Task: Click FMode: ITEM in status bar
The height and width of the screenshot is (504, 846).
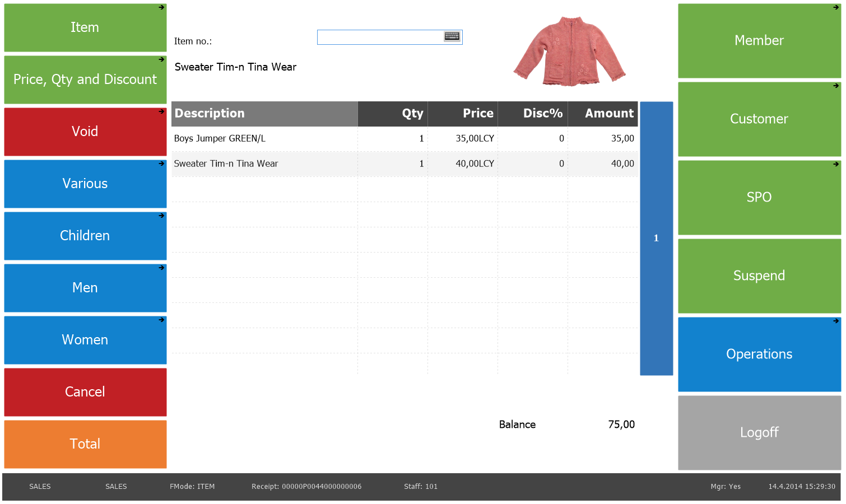Action: pos(192,487)
